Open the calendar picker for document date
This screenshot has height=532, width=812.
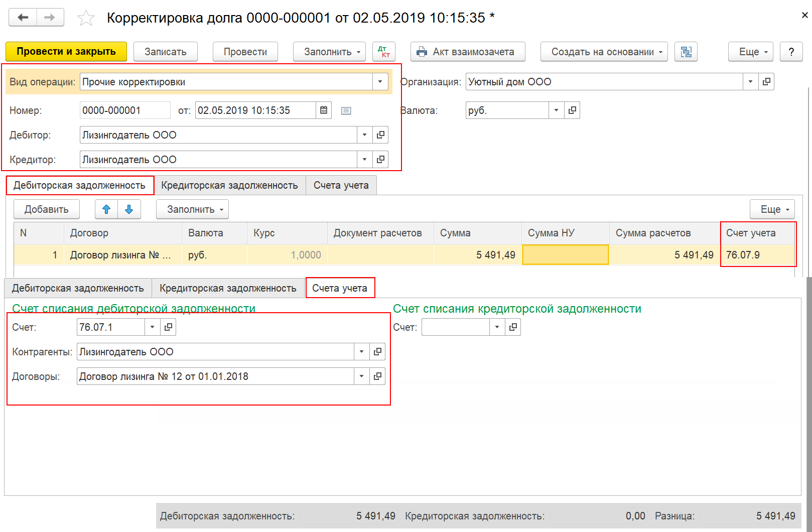(324, 110)
